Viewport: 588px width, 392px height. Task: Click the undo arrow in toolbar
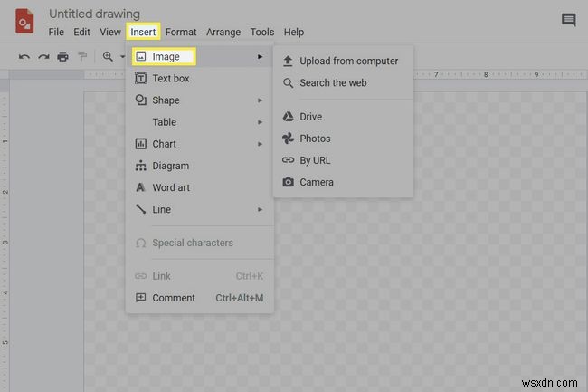(24, 56)
